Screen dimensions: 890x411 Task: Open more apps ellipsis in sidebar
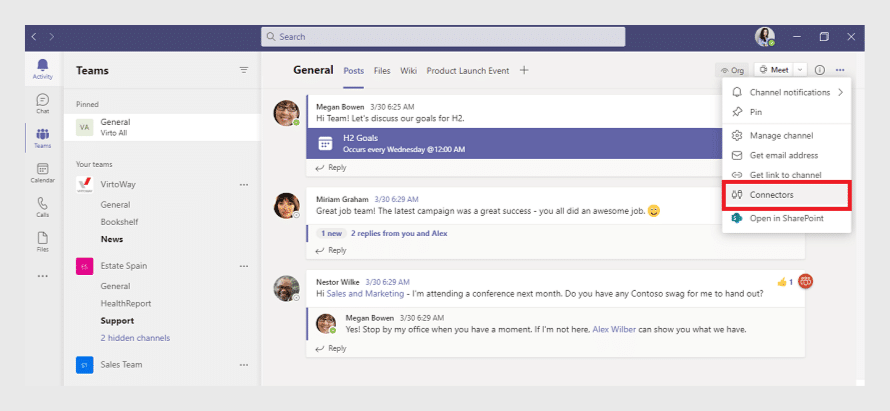coord(43,276)
